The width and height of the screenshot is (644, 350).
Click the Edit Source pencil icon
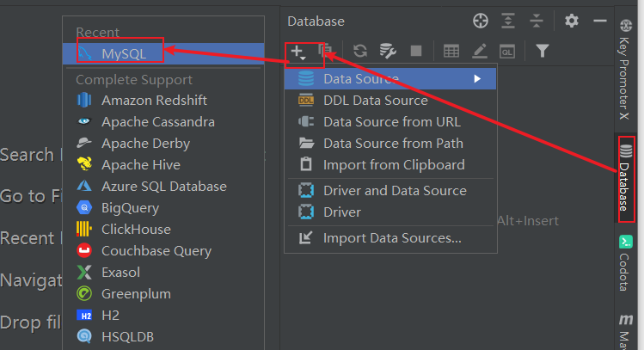[x=479, y=51]
